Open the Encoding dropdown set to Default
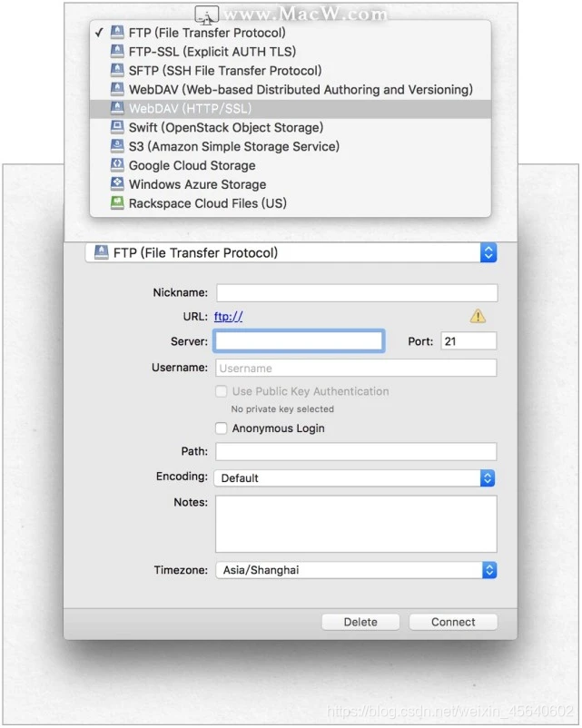The image size is (582, 728). 354,477
